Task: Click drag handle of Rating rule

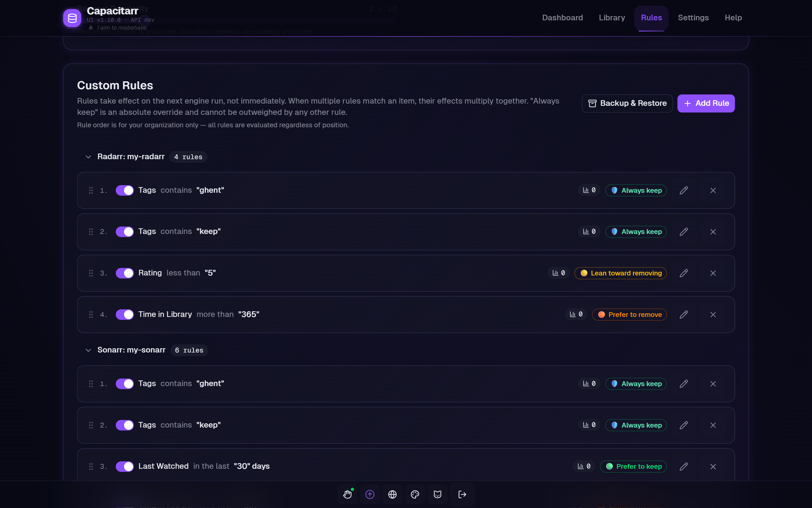Action: click(x=91, y=273)
